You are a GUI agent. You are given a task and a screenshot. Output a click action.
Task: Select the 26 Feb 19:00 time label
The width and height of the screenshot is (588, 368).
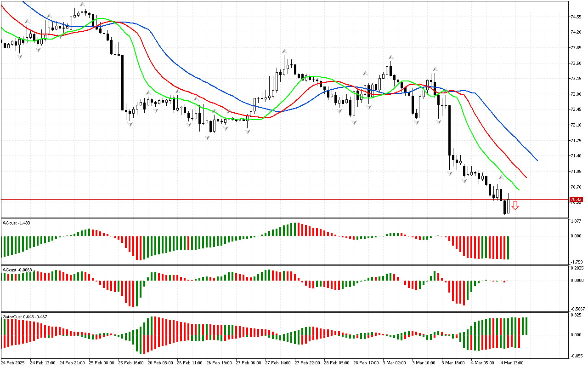219,362
